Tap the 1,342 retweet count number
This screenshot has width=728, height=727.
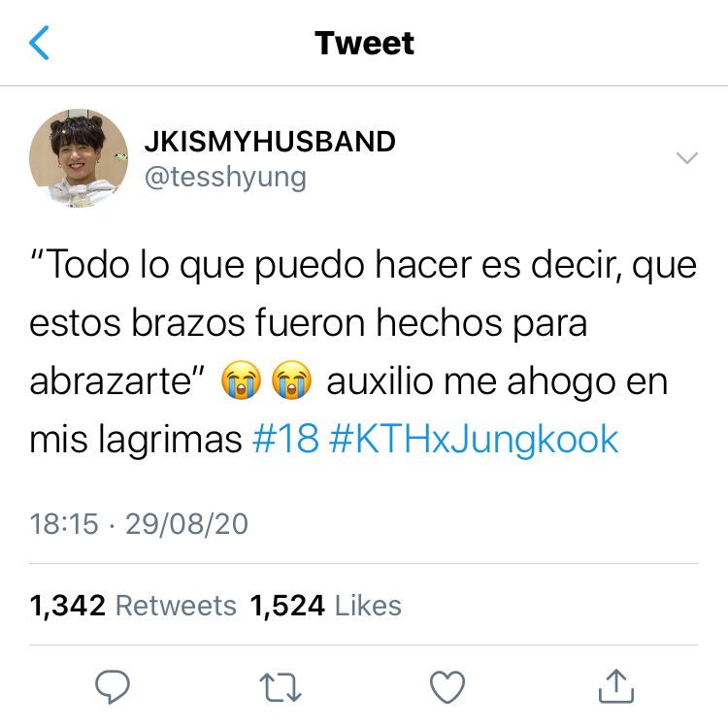(x=67, y=606)
